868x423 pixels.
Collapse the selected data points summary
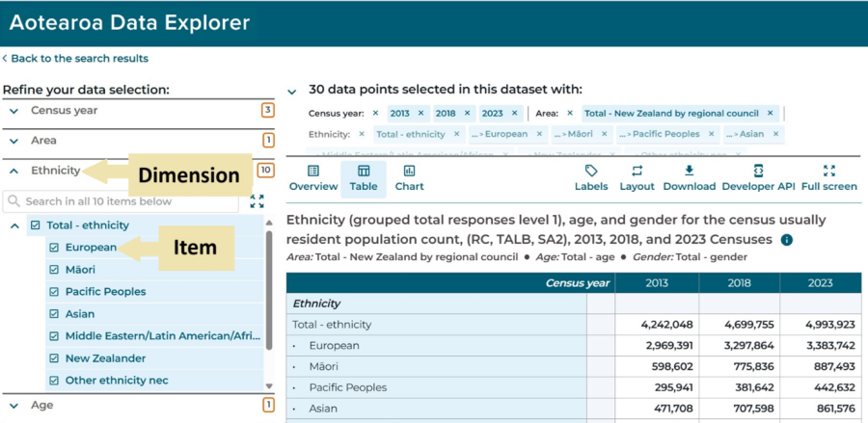click(292, 92)
